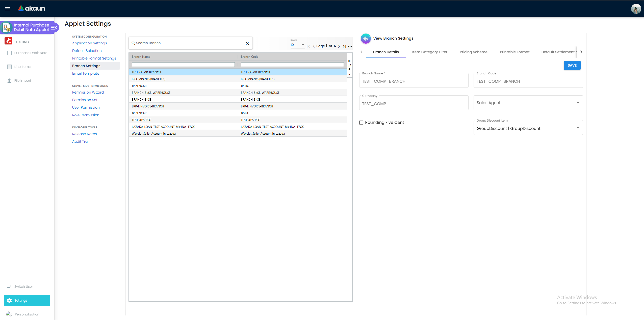
Task: Select the LAZADA_LOAN_TEST_ACCOUNT_MY4NA1T7CK row
Action: (x=238, y=127)
